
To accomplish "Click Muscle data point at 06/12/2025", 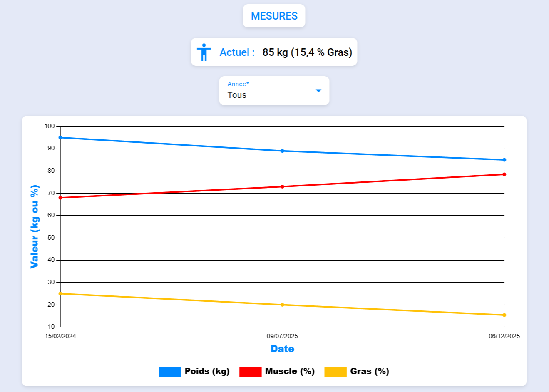I will (x=504, y=174).
